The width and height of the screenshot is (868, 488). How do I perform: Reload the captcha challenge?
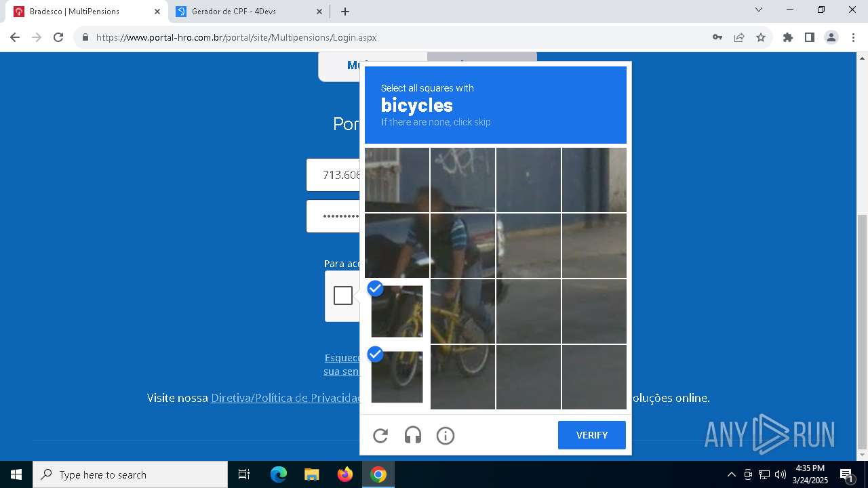pyautogui.click(x=380, y=436)
